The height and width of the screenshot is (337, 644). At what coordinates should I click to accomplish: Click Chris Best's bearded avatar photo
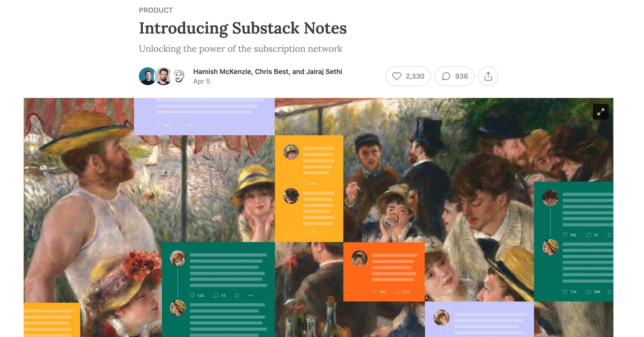(x=163, y=76)
